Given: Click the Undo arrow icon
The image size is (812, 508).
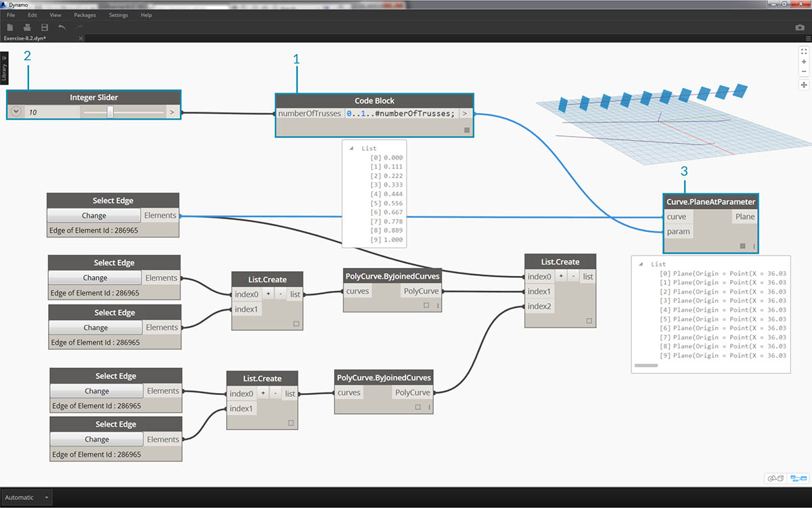Looking at the screenshot, I should point(62,28).
